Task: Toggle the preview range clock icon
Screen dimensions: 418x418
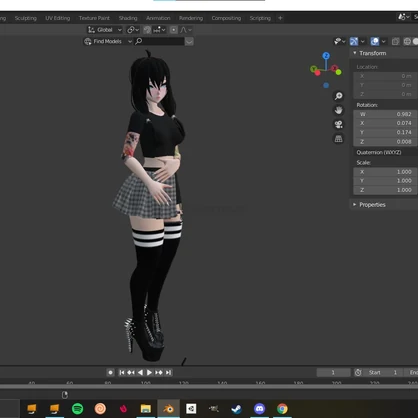Action: [x=358, y=372]
